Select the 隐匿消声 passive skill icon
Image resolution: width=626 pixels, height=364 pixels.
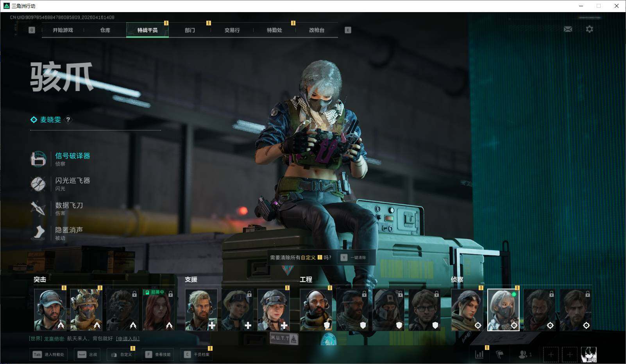pyautogui.click(x=38, y=233)
